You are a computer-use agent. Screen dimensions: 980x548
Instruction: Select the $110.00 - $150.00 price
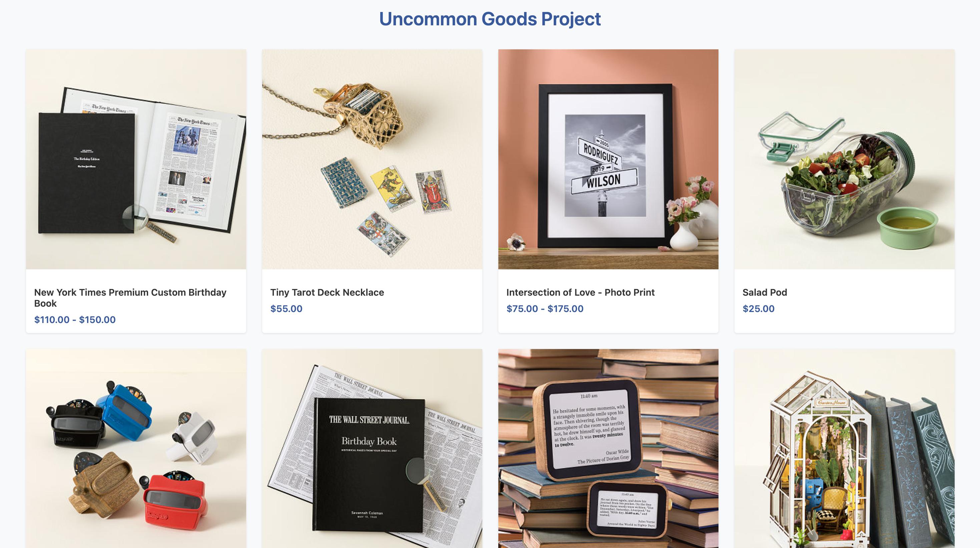(75, 320)
